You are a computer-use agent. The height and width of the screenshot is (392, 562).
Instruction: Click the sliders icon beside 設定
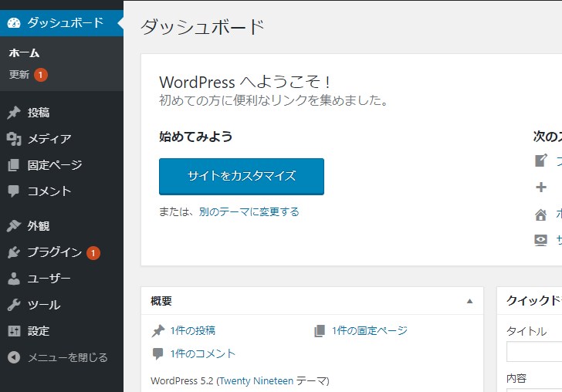[x=14, y=331]
